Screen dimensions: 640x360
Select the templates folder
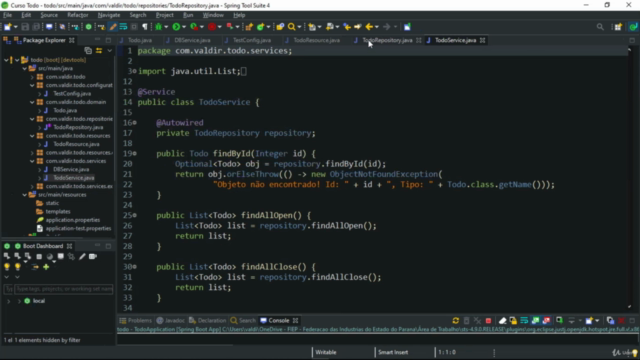click(x=58, y=211)
